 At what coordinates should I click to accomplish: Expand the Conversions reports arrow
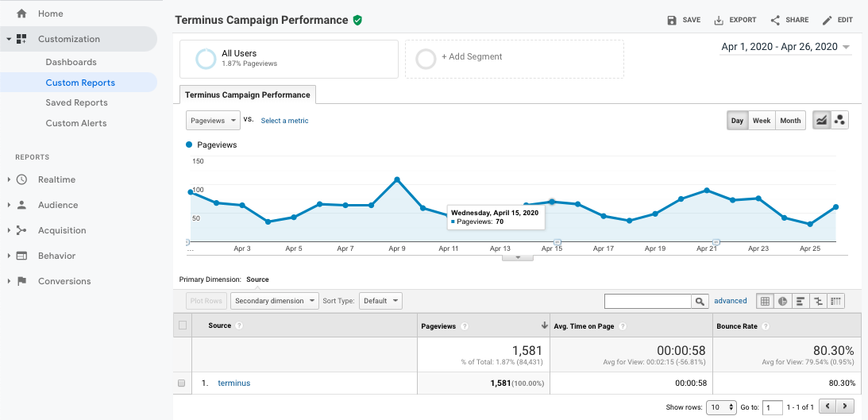(x=9, y=282)
